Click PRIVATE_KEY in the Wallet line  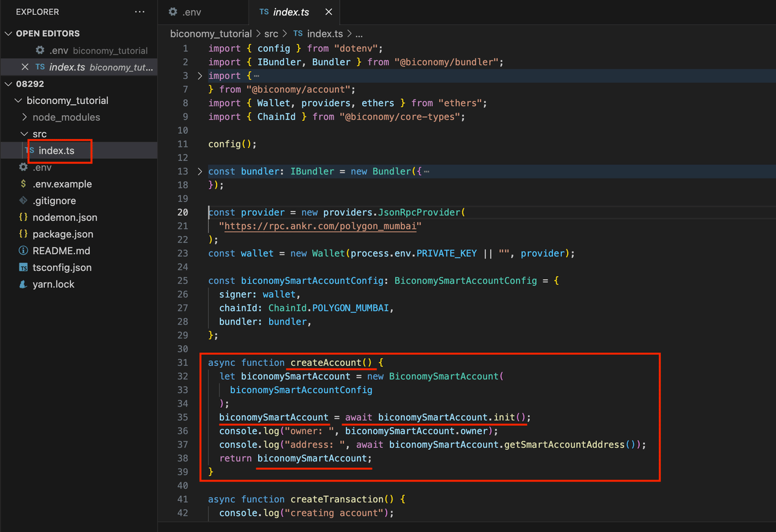[446, 253]
